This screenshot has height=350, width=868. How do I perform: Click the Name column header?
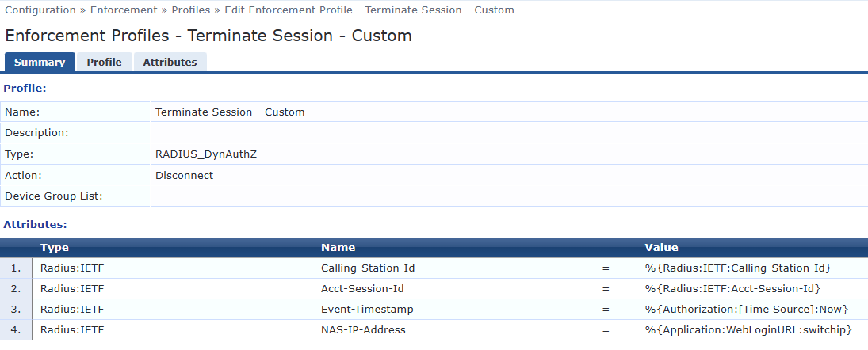(338, 247)
